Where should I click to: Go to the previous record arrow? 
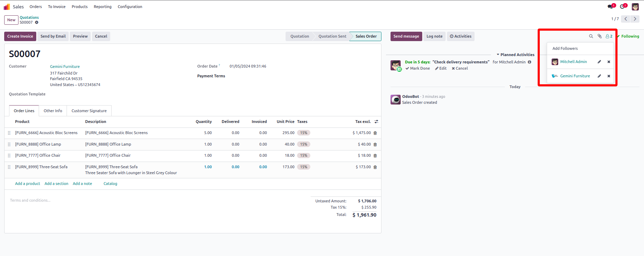pyautogui.click(x=626, y=19)
